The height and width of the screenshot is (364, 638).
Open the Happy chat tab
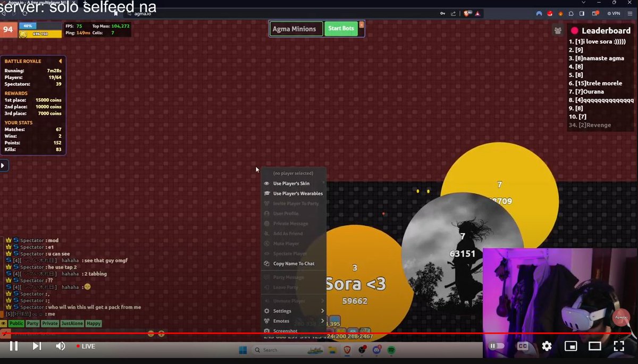(94, 323)
